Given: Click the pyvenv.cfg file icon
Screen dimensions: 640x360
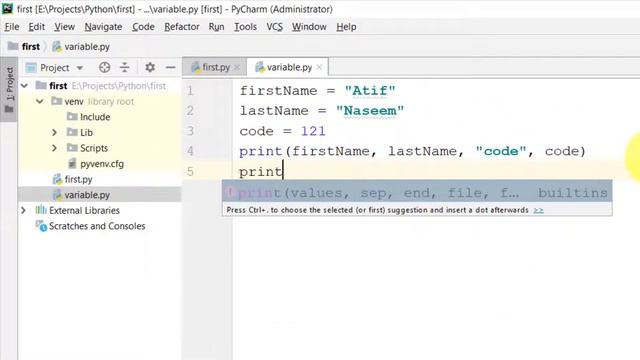Looking at the screenshot, I should [x=72, y=164].
